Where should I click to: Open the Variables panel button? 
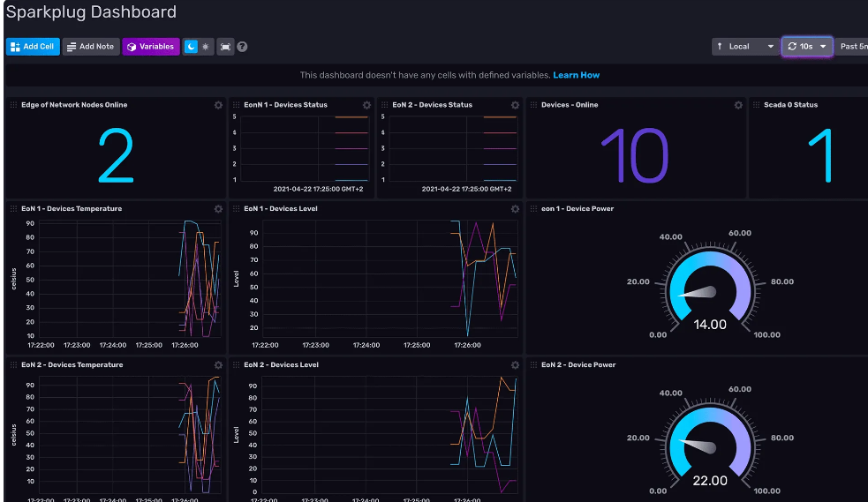(x=151, y=47)
